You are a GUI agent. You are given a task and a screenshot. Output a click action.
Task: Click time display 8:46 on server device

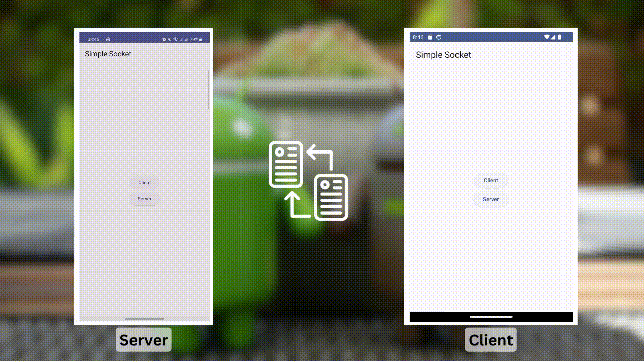(93, 39)
